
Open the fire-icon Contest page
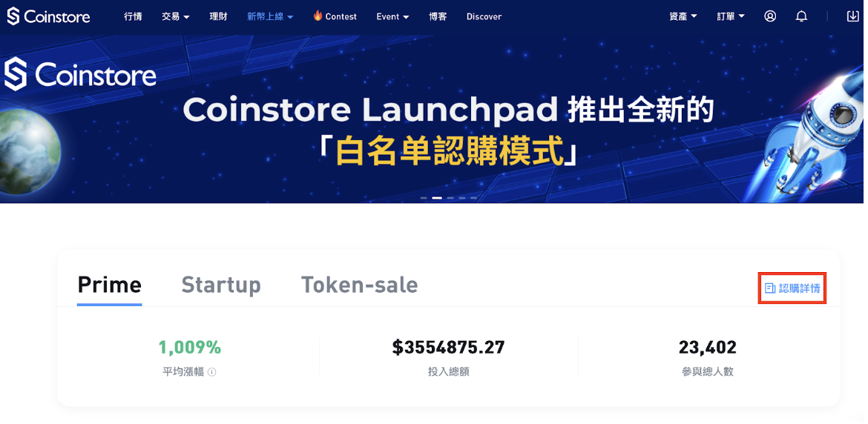click(x=335, y=16)
